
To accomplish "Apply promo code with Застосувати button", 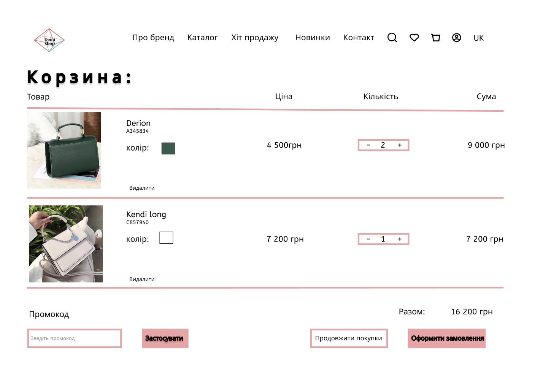I will (165, 338).
